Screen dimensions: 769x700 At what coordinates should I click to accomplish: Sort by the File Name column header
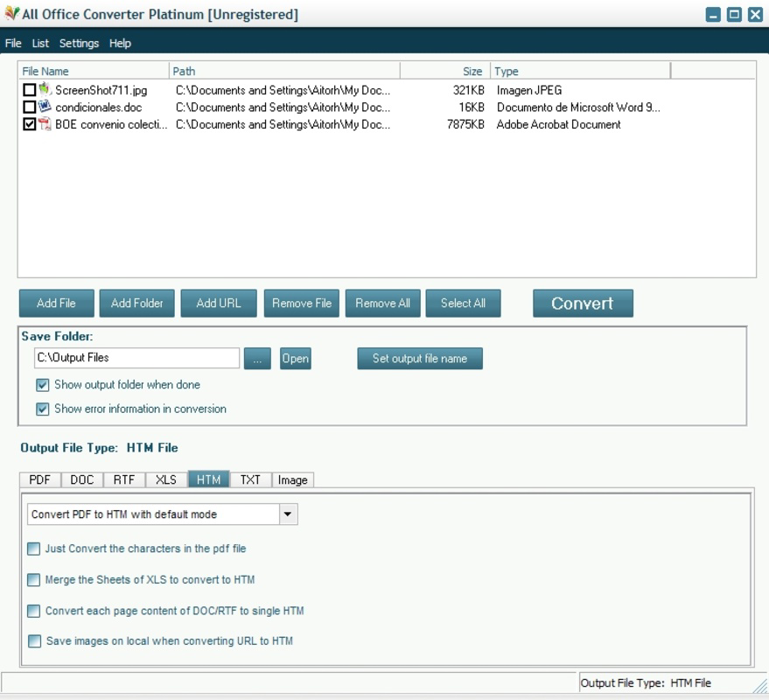[x=94, y=71]
